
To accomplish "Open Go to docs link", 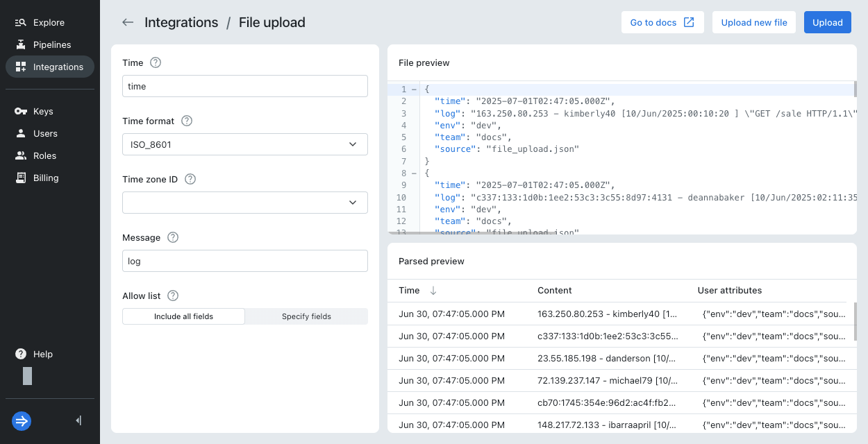I will tap(662, 22).
